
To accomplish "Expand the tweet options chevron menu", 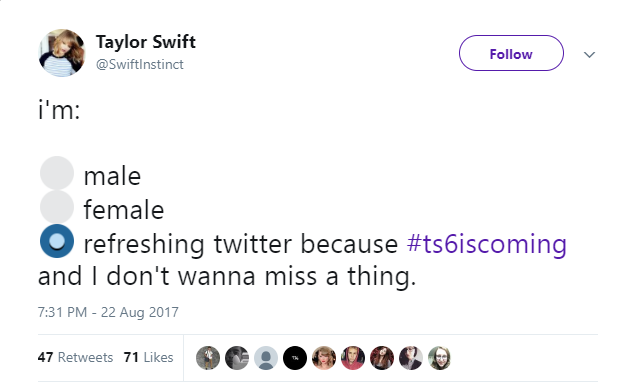I will [590, 54].
